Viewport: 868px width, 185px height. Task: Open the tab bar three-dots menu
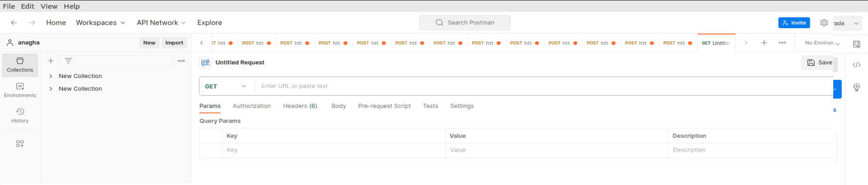[x=782, y=43]
